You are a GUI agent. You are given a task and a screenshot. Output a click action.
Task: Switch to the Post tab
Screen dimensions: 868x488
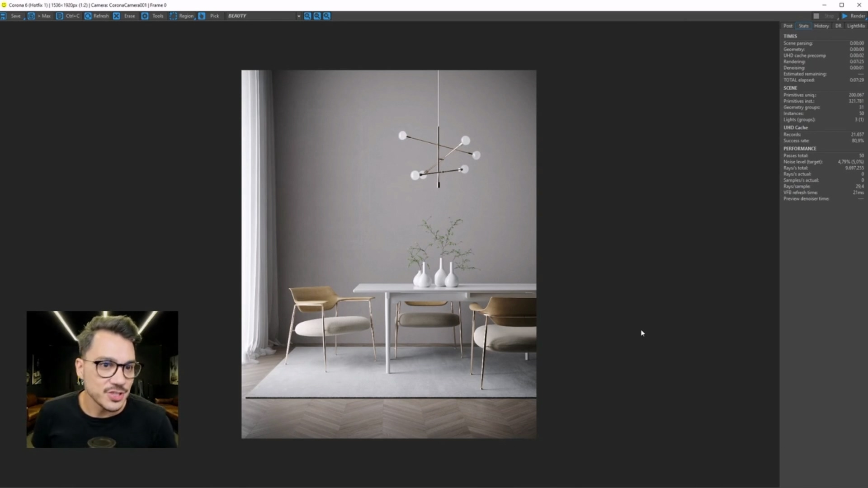click(x=788, y=26)
